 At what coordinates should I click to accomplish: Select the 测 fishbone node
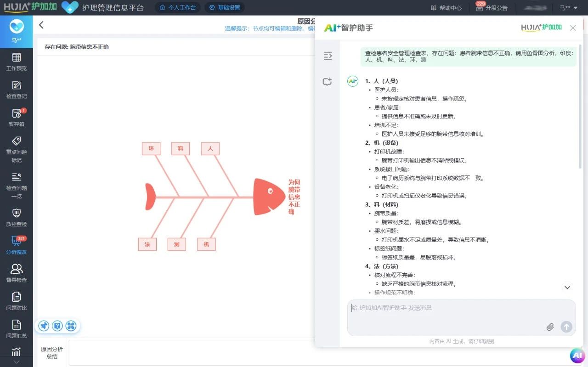point(177,244)
